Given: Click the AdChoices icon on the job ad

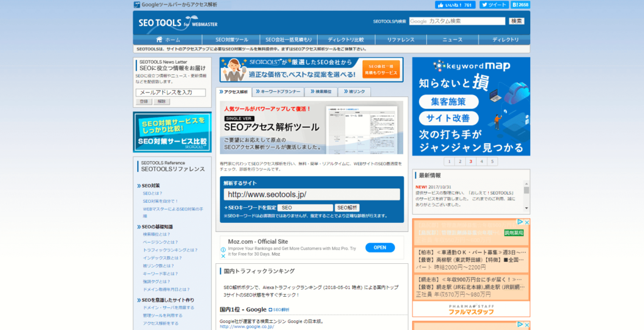Looking at the screenshot, I should click(520, 222).
